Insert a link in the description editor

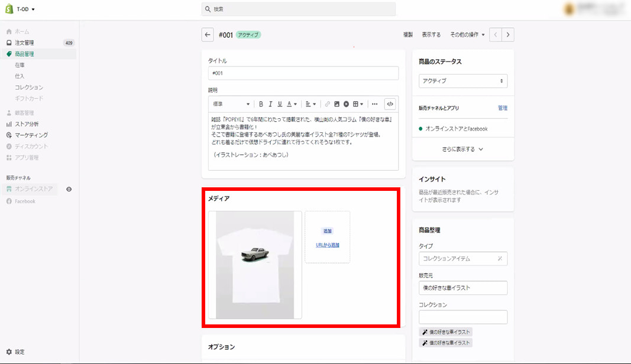[x=326, y=104]
